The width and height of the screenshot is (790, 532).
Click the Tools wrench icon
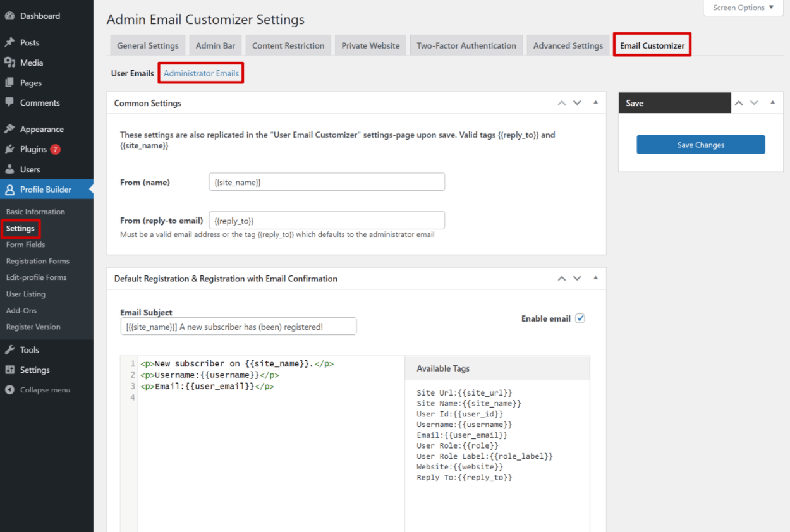9,349
